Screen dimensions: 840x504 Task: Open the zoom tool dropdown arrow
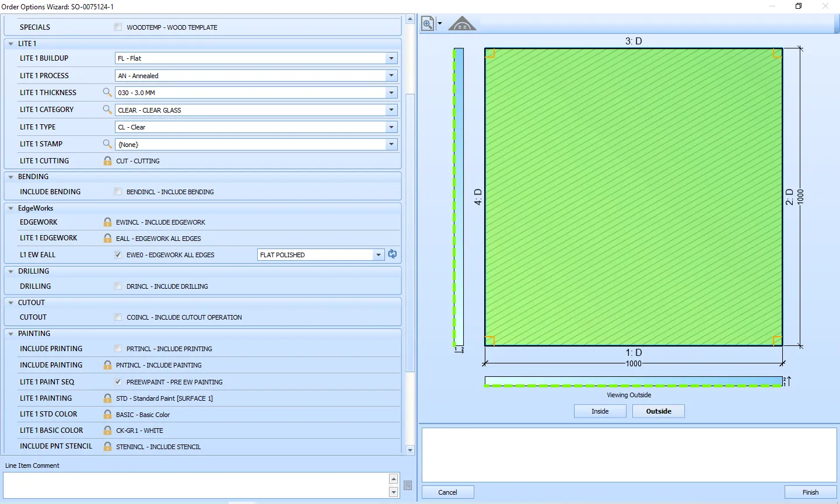(440, 24)
